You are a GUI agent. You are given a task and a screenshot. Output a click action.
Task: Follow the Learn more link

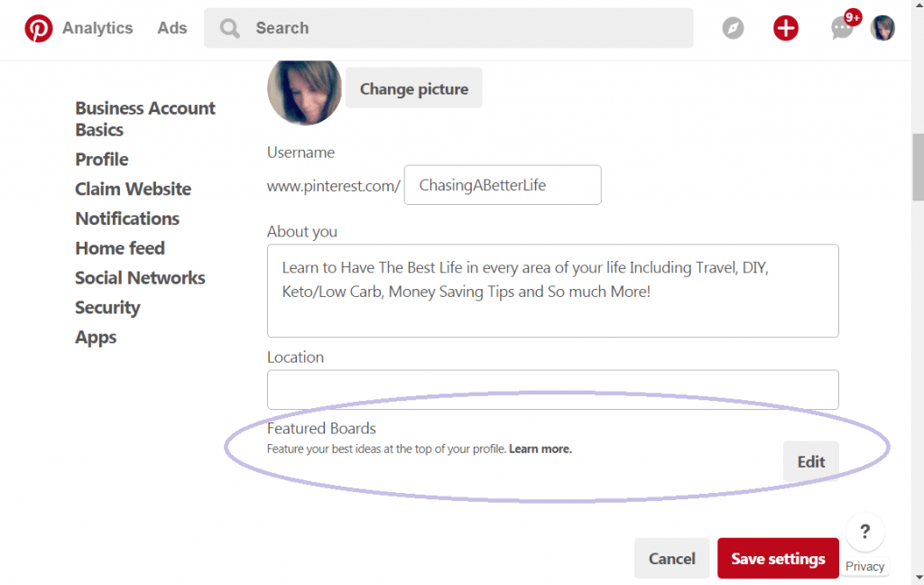[540, 449]
